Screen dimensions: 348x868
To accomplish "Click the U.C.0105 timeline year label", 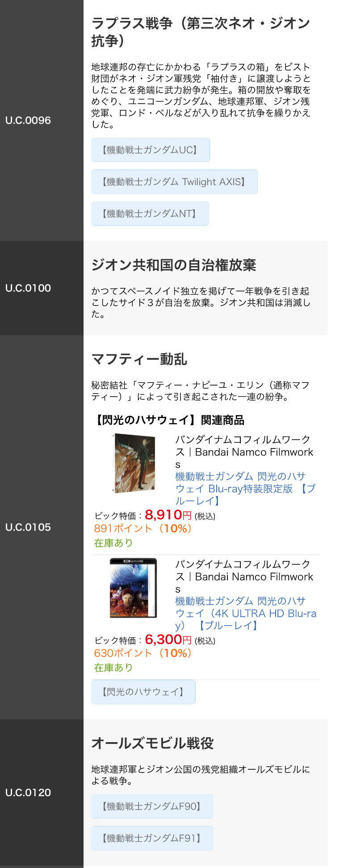I will point(28,527).
